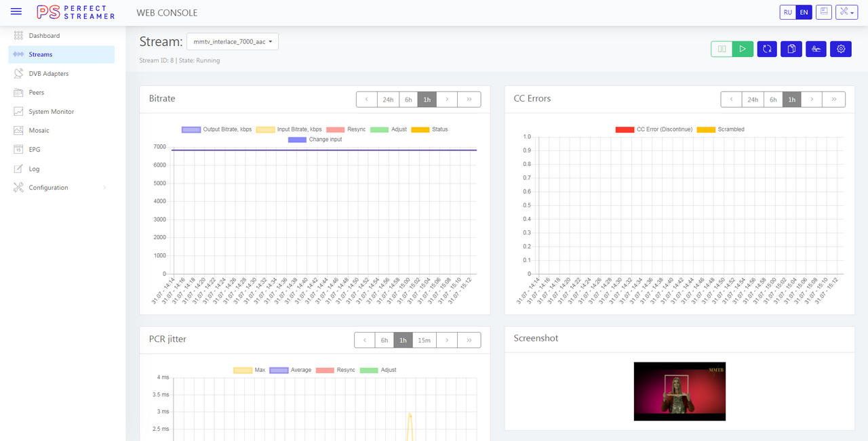Set the Bitrate chart range to 24h
The image size is (868, 441).
point(388,100)
